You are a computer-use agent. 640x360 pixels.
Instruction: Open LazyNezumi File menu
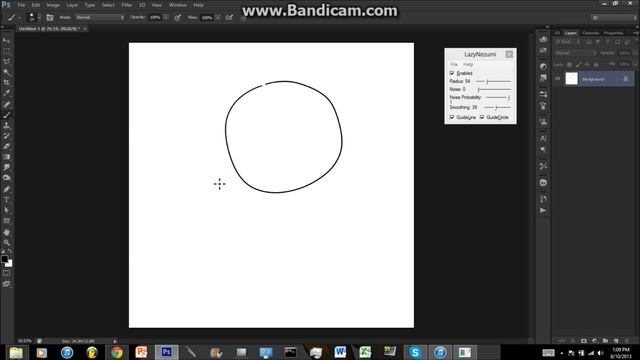pyautogui.click(x=454, y=64)
